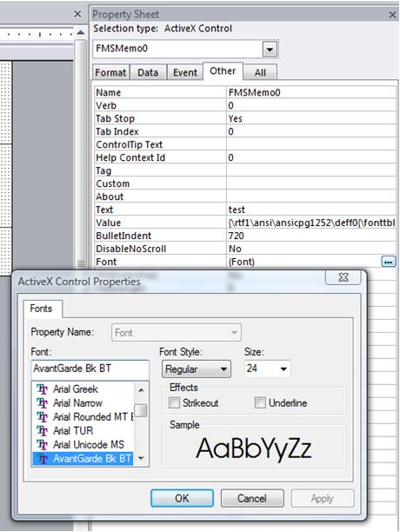Viewport: 400px width, 532px height.
Task: Click the Help Context Id value
Action: point(311,157)
